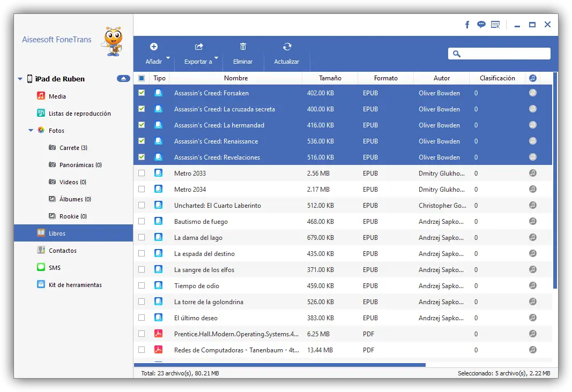Click the ringtone icon on El último deseo row
572x392 pixels.
(533, 318)
